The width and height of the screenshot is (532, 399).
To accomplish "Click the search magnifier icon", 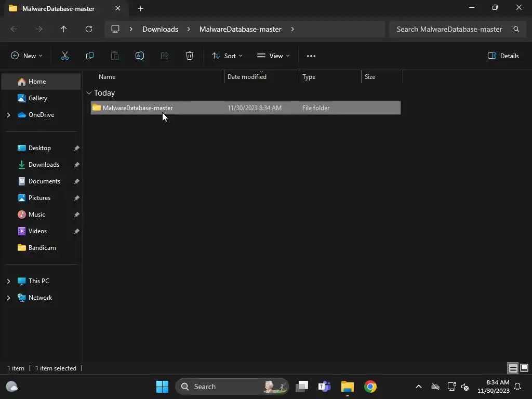I will click(516, 29).
